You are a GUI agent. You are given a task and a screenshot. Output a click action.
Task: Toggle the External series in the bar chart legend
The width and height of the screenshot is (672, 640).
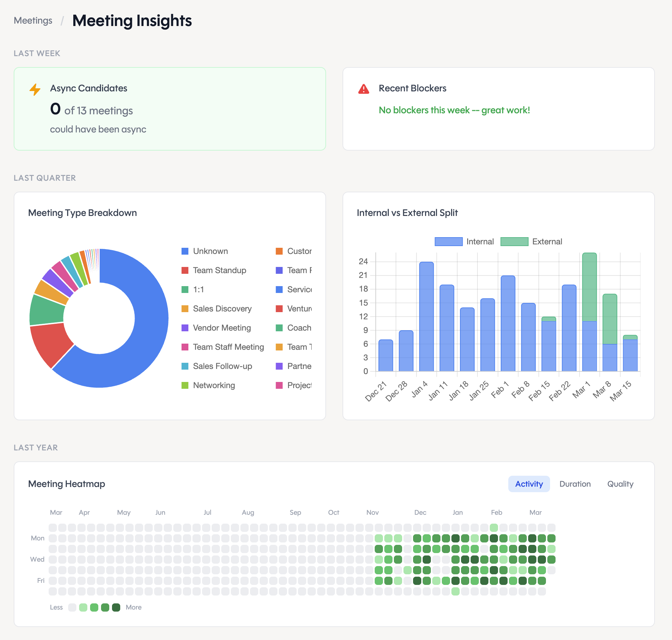coord(515,241)
